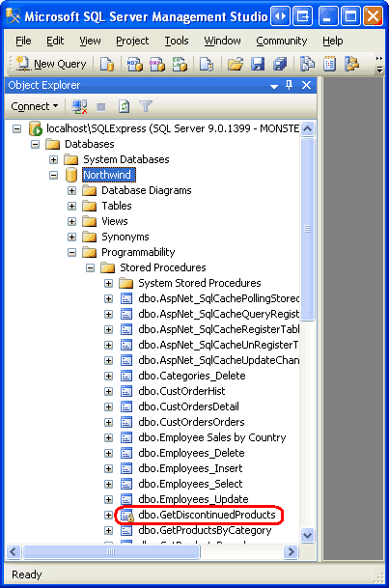Click the Analysis Services MDX Query icon

[134, 64]
